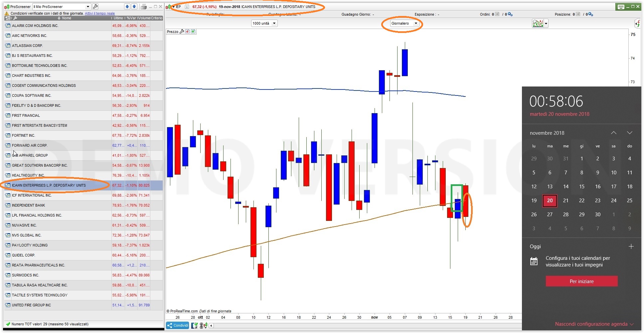Select the CHART INDUSTRIES INC. row
Screen dimensions: 644x333
pyautogui.click(x=83, y=76)
